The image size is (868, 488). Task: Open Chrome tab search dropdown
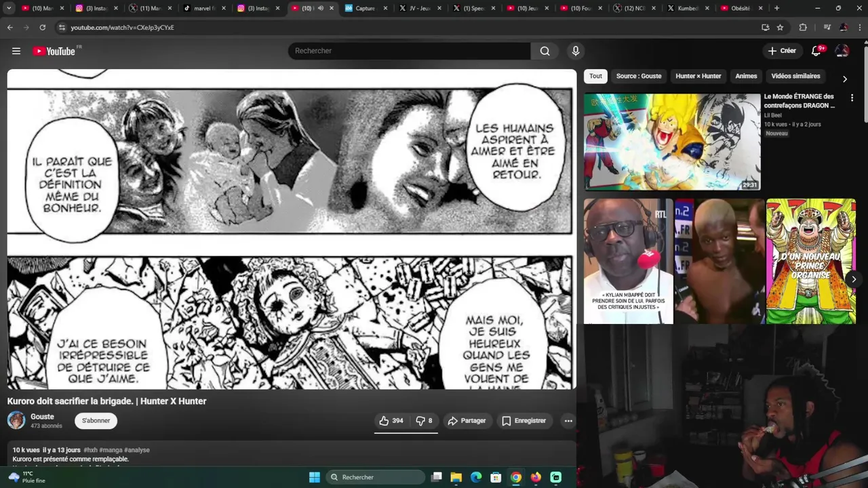[9, 8]
